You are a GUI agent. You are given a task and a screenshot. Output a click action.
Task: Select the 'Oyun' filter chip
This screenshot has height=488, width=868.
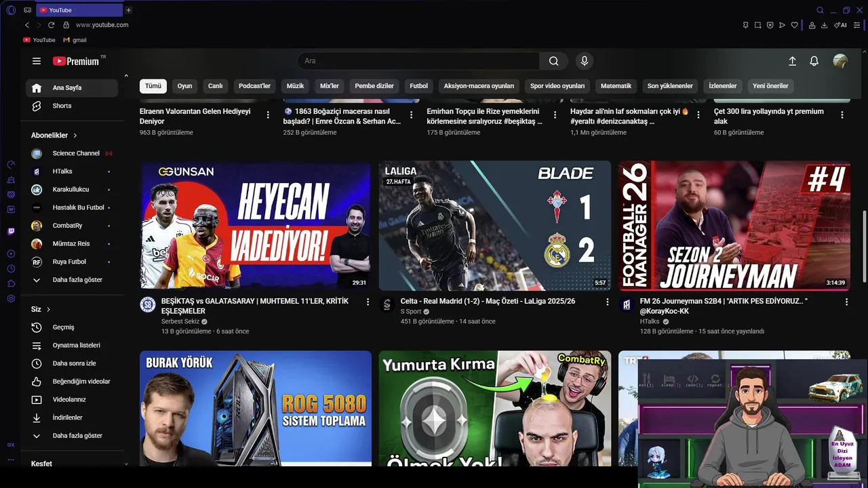(185, 86)
